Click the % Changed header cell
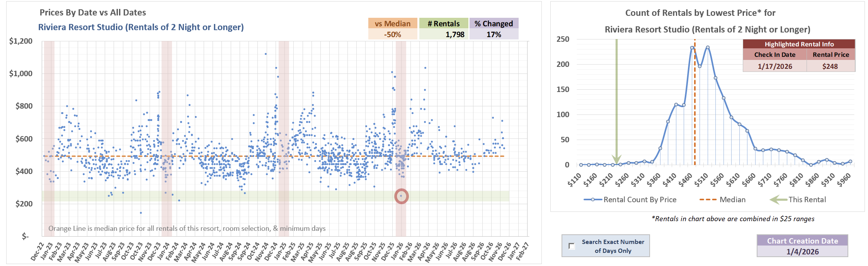The image size is (868, 266). click(494, 24)
